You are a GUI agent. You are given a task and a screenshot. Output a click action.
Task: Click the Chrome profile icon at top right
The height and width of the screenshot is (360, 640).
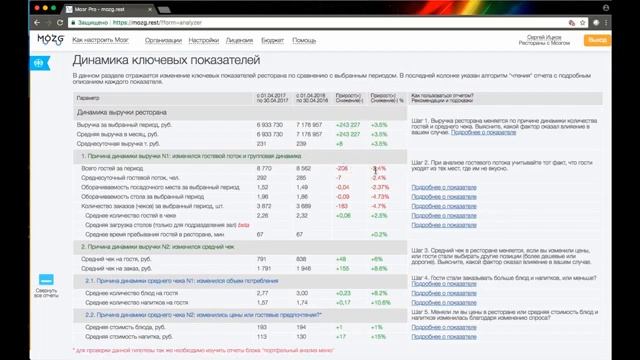[606, 8]
